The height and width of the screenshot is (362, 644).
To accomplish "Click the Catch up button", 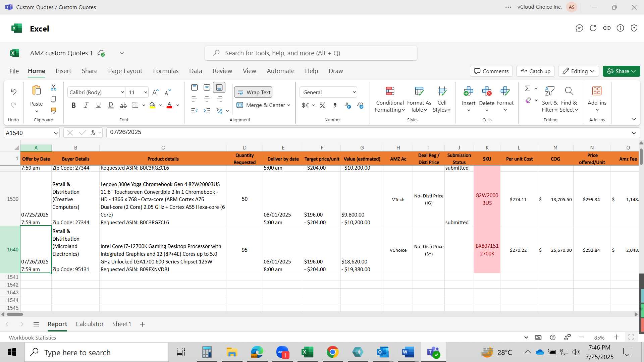I will coord(536,71).
